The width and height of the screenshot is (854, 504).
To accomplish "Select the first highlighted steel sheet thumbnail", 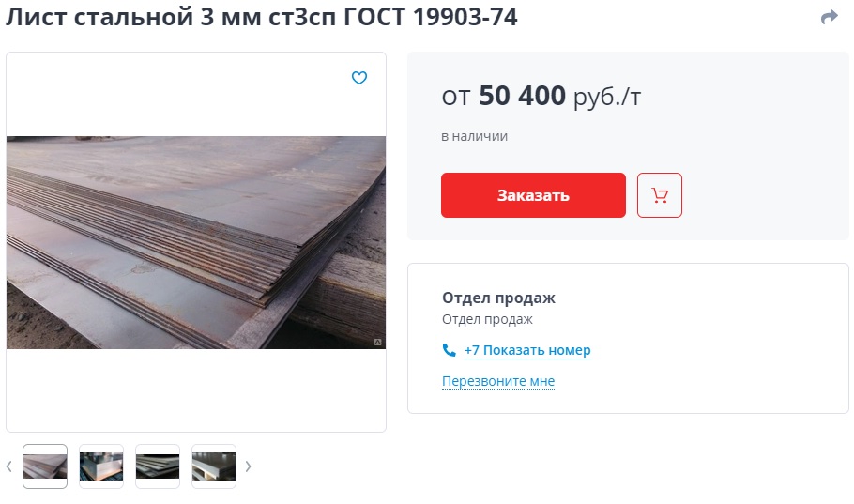I will pos(45,466).
